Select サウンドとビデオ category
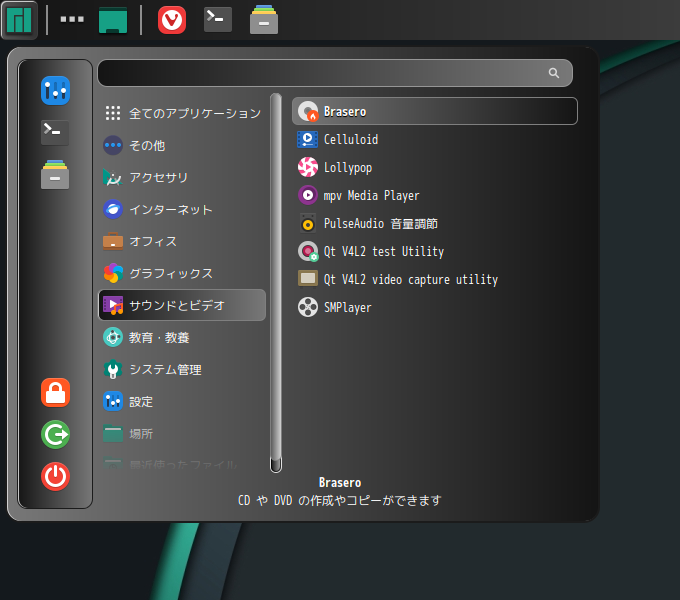The width and height of the screenshot is (680, 600). point(182,305)
